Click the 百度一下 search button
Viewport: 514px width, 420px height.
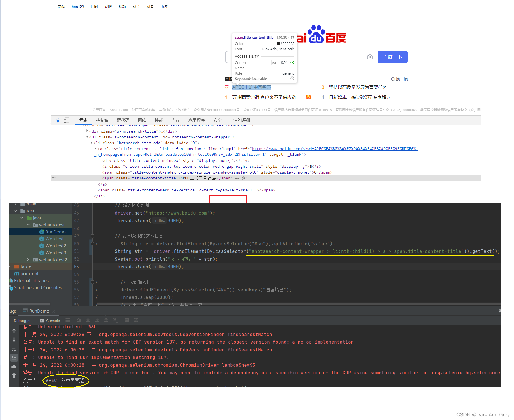point(392,57)
